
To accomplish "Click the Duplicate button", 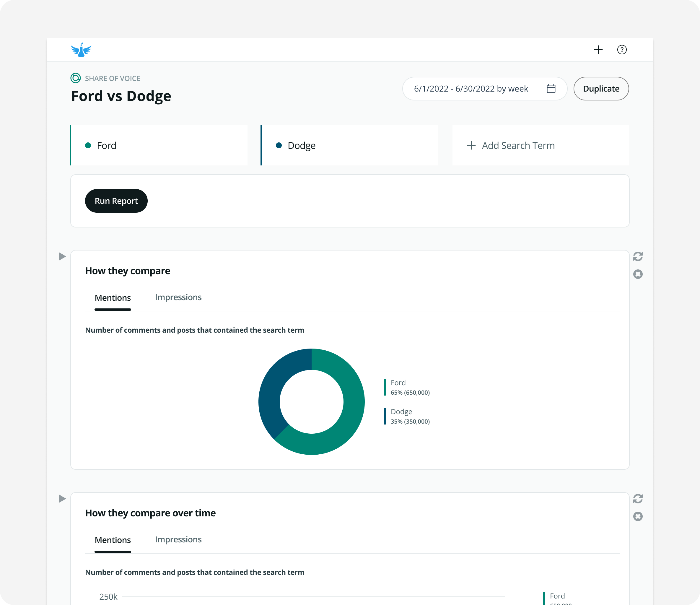I will (x=601, y=89).
